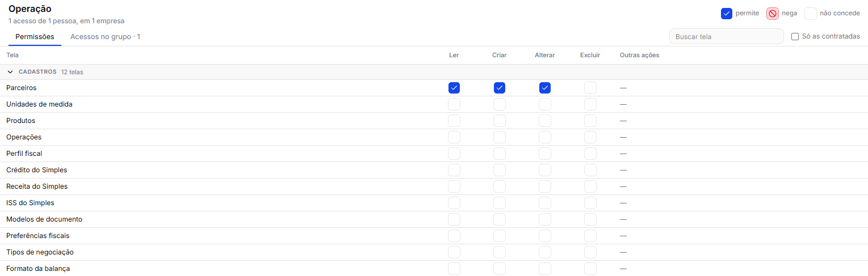Image resolution: width=868 pixels, height=276 pixels.
Task: Check Criar for Preferências fiscais
Action: (x=500, y=236)
